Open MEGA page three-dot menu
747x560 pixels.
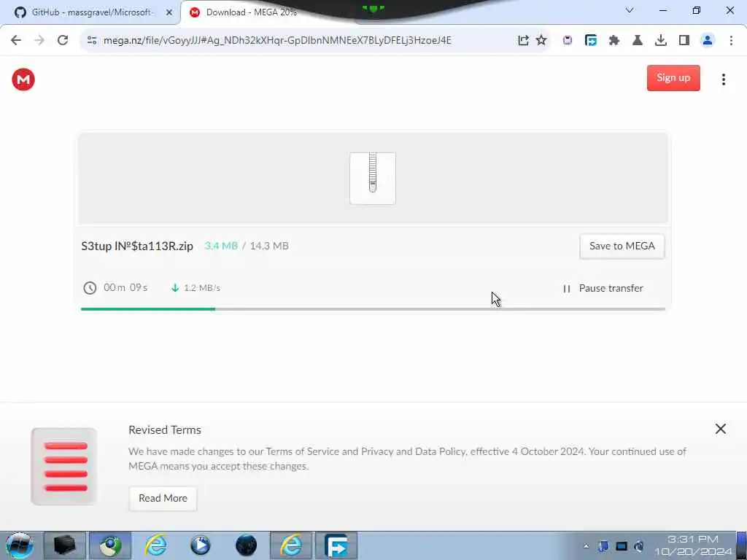pos(723,79)
